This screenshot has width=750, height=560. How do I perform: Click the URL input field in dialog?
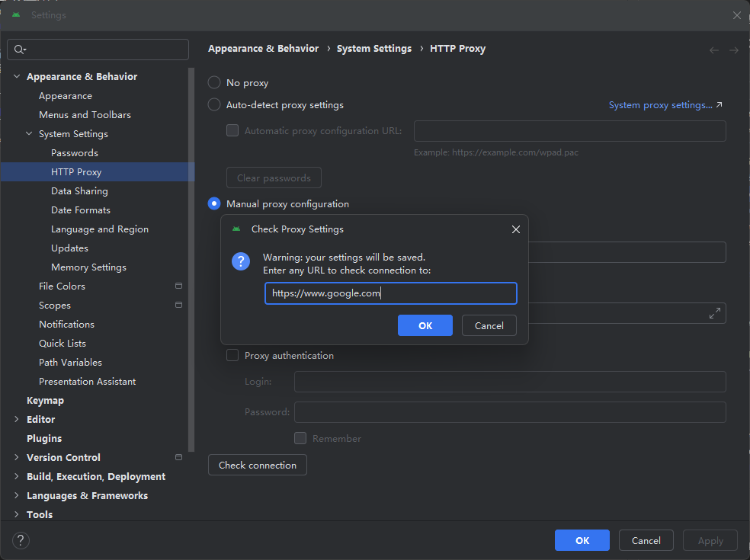pos(390,293)
